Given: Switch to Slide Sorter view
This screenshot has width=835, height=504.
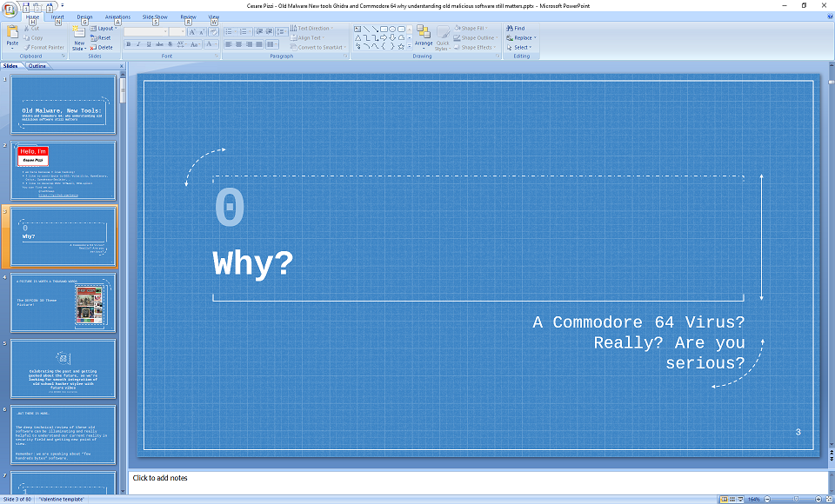Looking at the screenshot, I should coord(731,500).
